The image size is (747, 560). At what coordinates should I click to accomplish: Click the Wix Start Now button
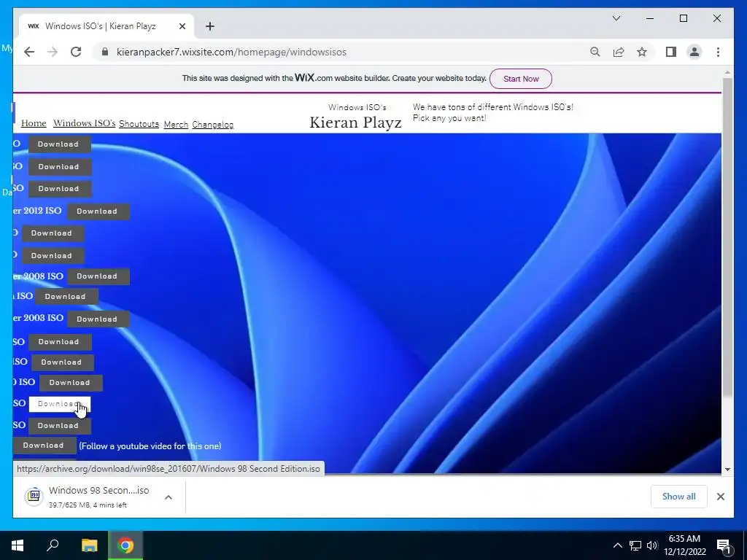click(x=521, y=79)
